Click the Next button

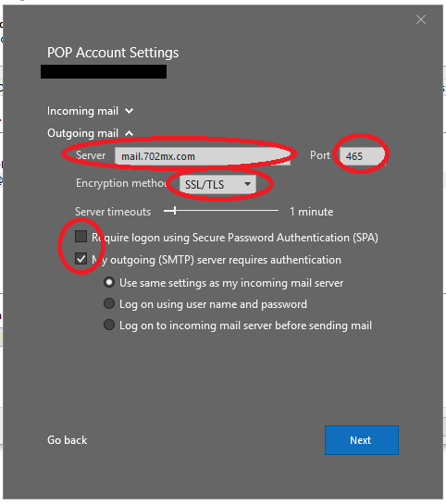[x=362, y=440]
